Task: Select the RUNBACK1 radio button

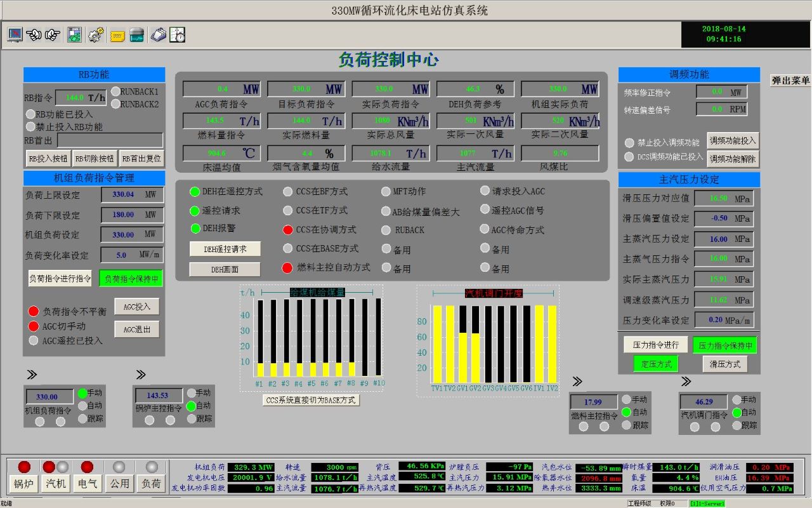Action: pos(115,92)
